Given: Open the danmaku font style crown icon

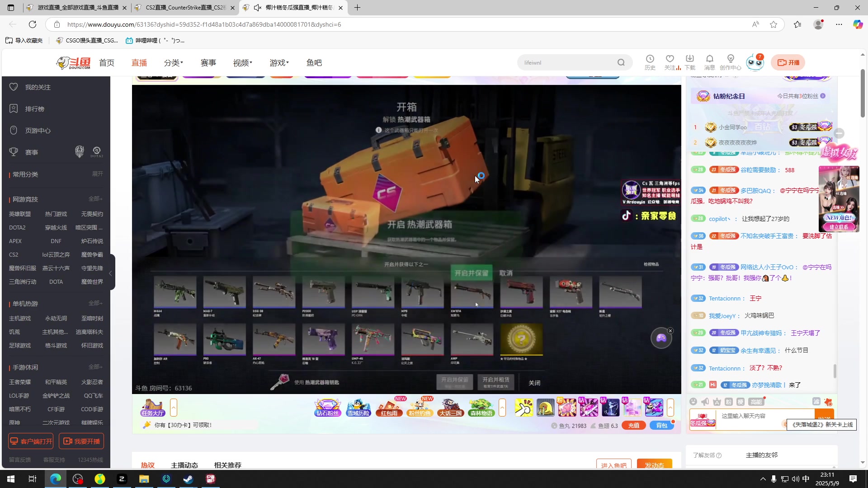Looking at the screenshot, I should (x=717, y=402).
